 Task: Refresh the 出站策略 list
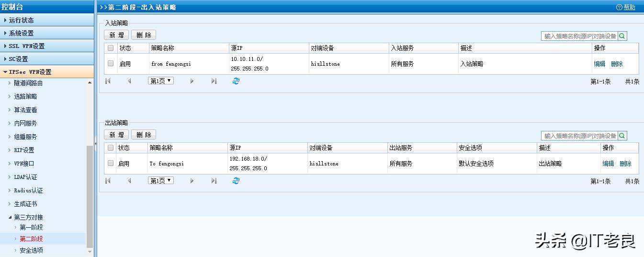point(236,181)
